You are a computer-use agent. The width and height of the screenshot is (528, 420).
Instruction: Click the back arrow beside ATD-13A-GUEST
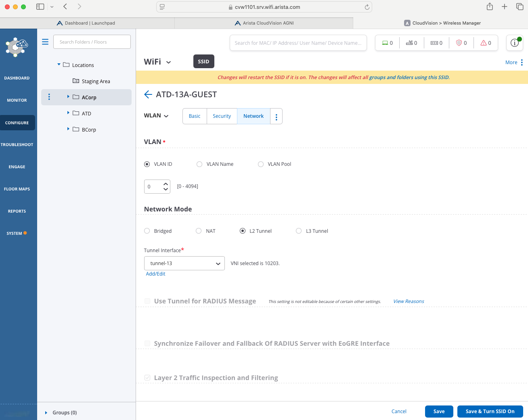pyautogui.click(x=148, y=94)
